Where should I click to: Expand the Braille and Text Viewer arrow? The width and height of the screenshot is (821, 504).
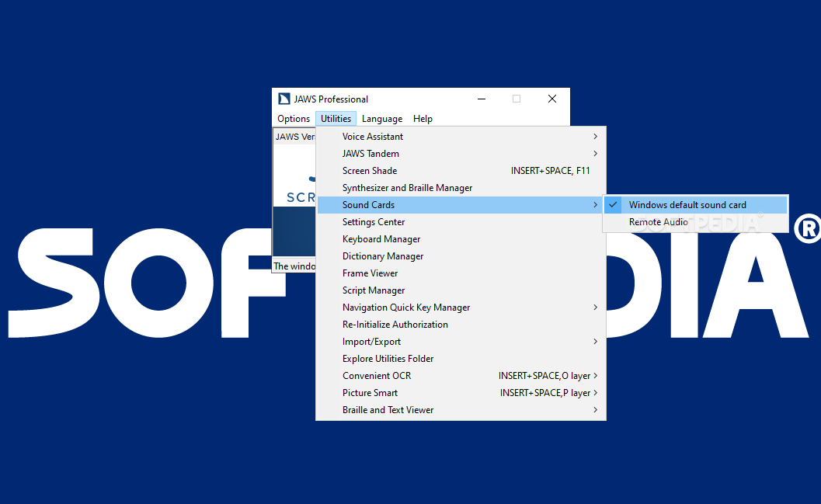pyautogui.click(x=595, y=410)
